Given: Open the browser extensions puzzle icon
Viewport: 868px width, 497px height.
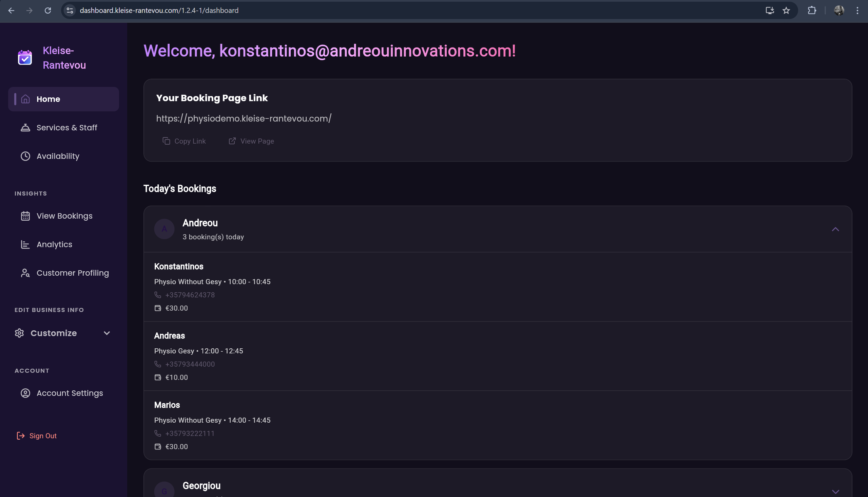Looking at the screenshot, I should click(x=812, y=11).
